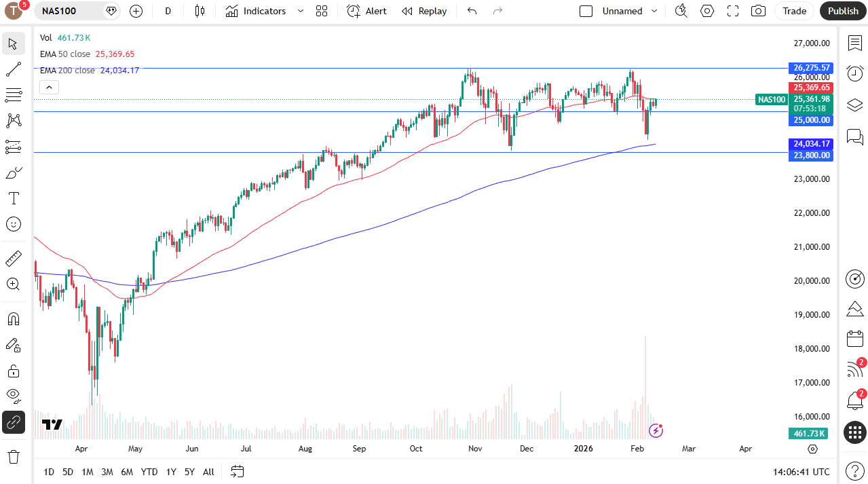The height and width of the screenshot is (484, 868).
Task: Select the trend line drawing tool
Action: (x=13, y=69)
